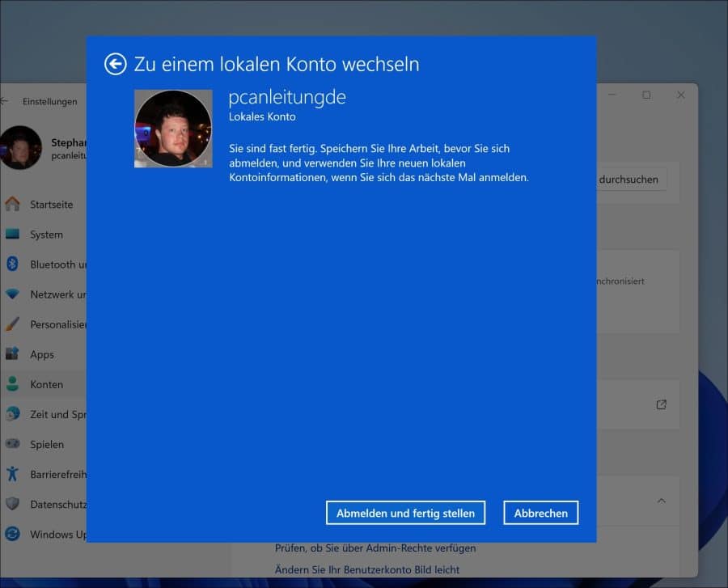The height and width of the screenshot is (588, 728).
Task: Collapse the expanded section via the chevron
Action: click(661, 501)
